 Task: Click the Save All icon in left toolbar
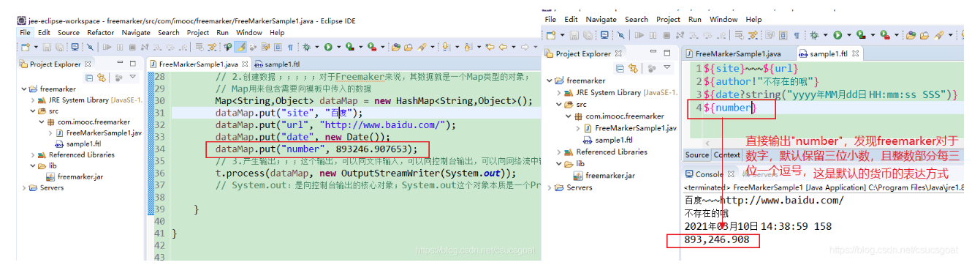click(x=59, y=47)
